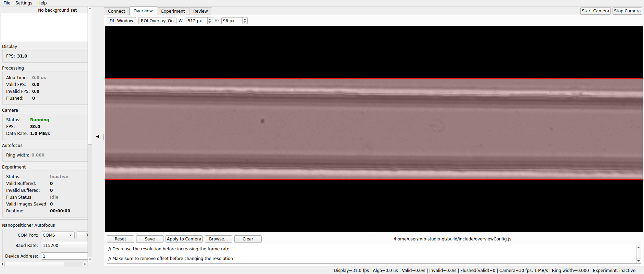Click the sidebar's horizontal scroll-left arrow
The image size is (644, 274).
point(2,264)
